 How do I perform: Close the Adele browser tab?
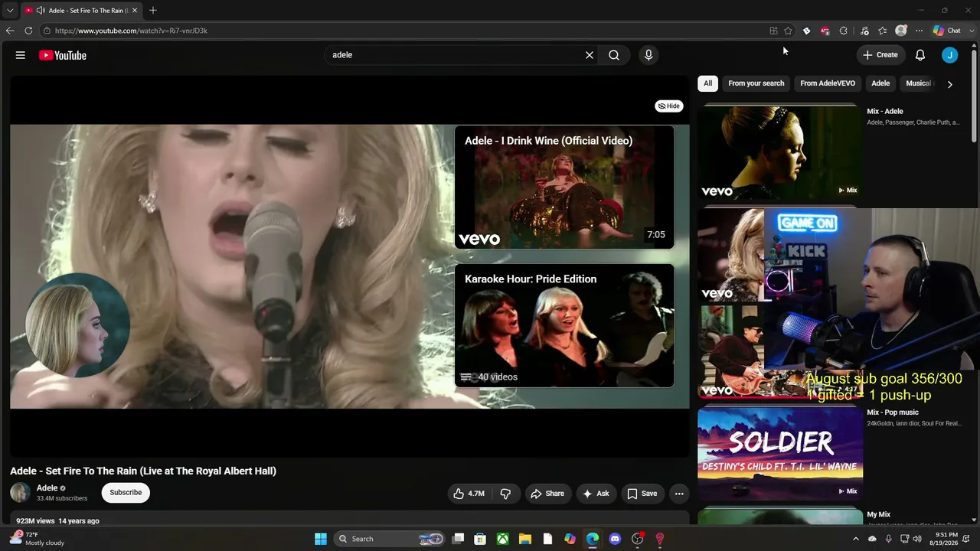(135, 11)
